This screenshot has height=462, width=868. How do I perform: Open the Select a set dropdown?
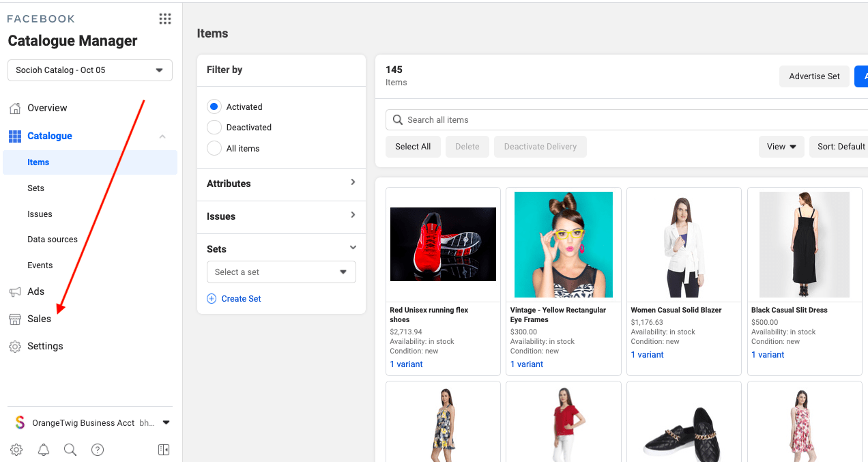tap(281, 272)
